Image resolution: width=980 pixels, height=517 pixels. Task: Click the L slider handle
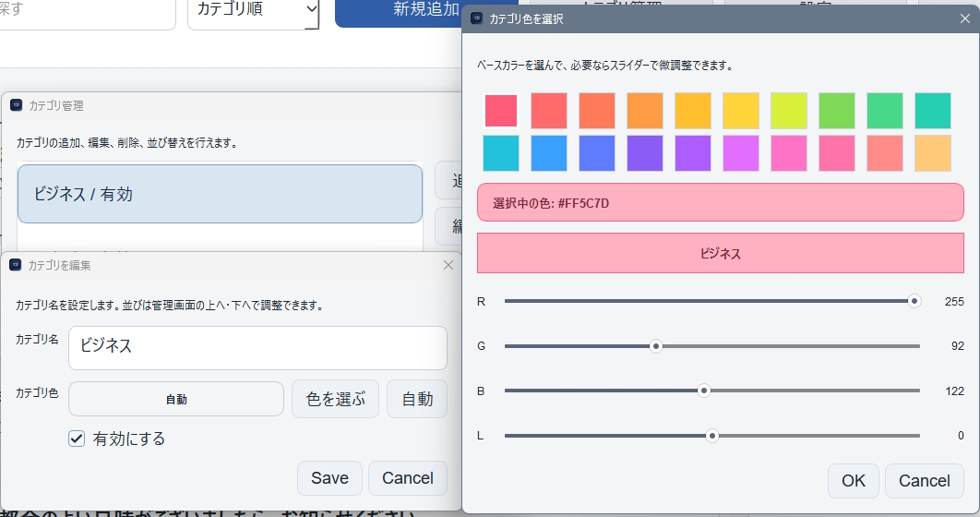tap(711, 436)
